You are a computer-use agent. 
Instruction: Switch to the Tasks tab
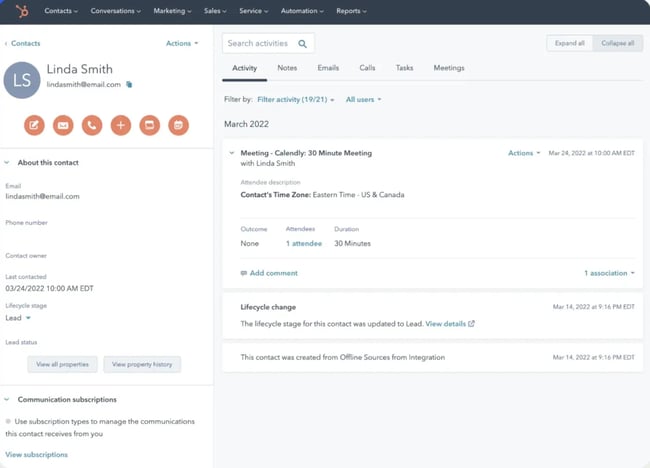(405, 68)
